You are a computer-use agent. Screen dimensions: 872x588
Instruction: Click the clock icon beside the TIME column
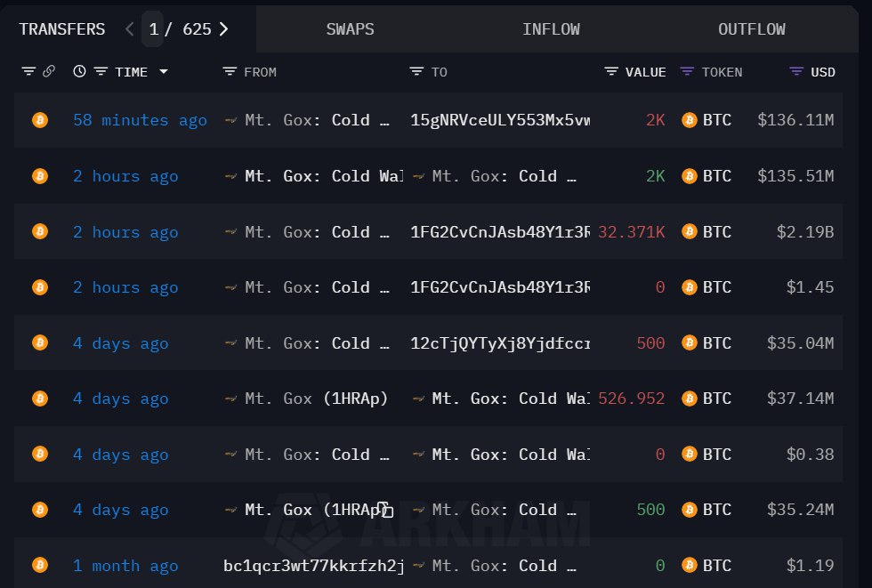79,72
